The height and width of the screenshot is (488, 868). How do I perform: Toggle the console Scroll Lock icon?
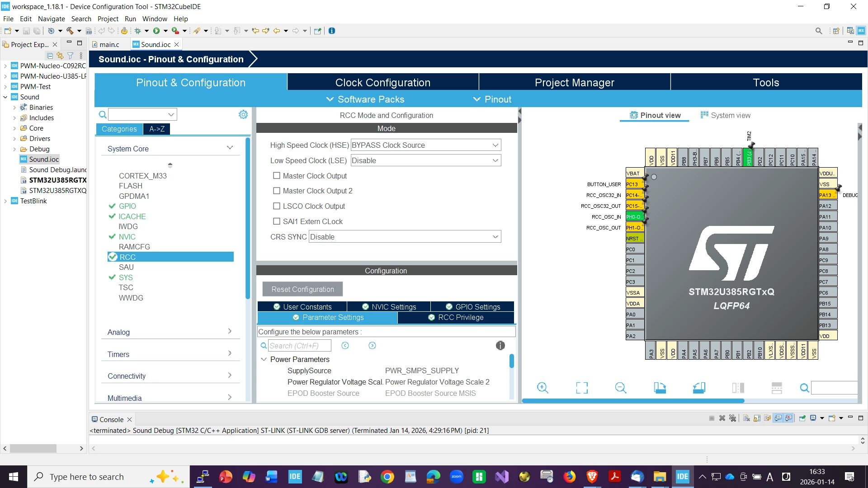[x=757, y=418]
